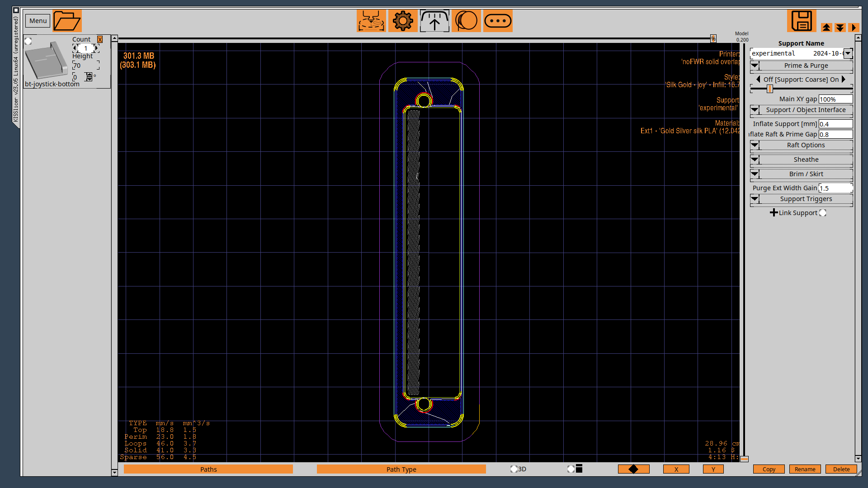The width and height of the screenshot is (868, 488).
Task: Expand the Brim / Skirt section
Action: click(x=801, y=174)
